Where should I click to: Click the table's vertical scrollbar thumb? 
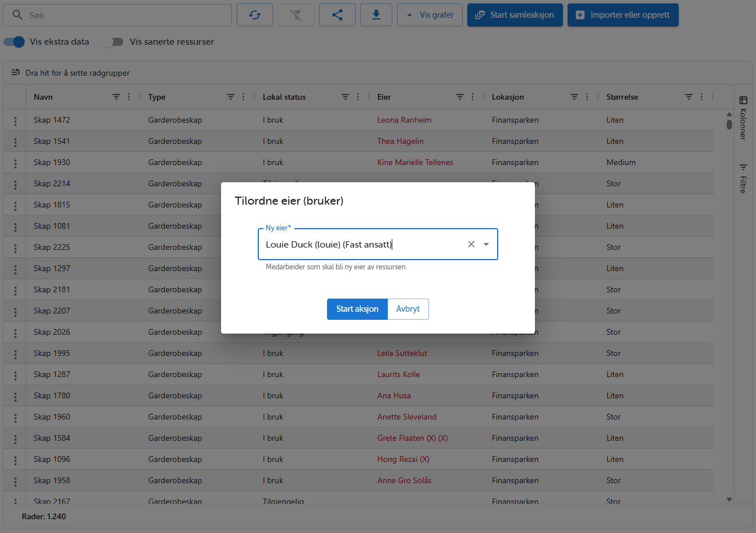[729, 124]
